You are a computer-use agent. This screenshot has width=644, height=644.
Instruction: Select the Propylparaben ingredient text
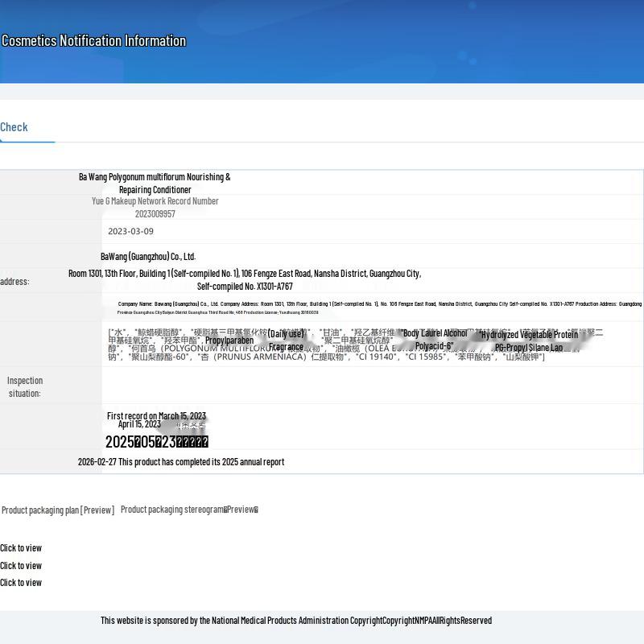pos(229,341)
